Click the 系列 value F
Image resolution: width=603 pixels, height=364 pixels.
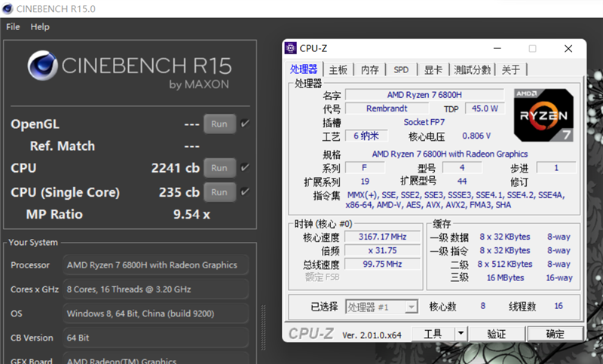pos(365,167)
